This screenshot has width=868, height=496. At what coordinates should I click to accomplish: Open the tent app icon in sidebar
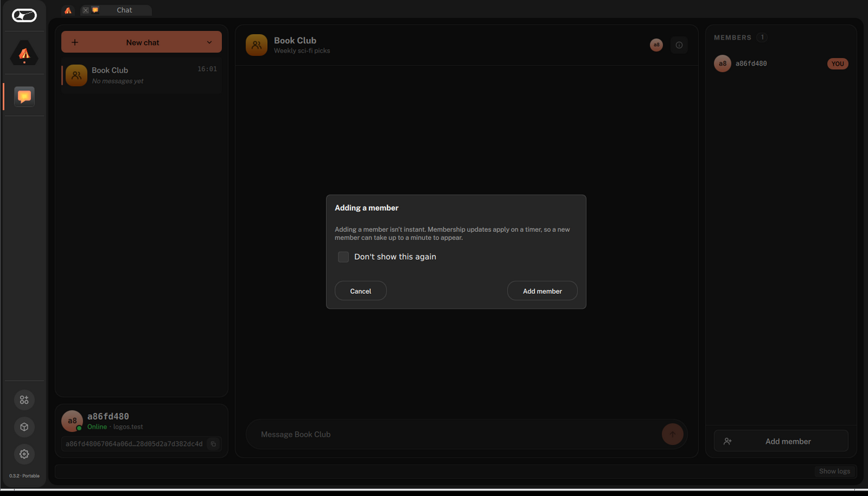click(24, 54)
